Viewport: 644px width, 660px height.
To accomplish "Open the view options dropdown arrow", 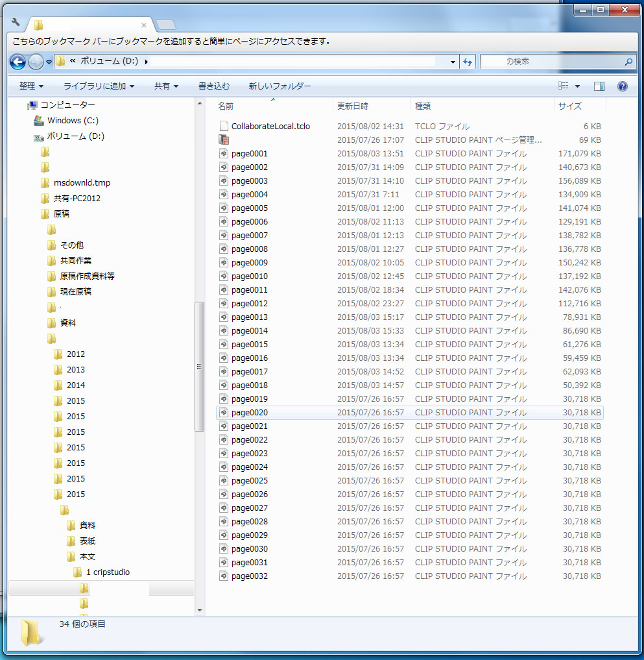I will (577, 86).
